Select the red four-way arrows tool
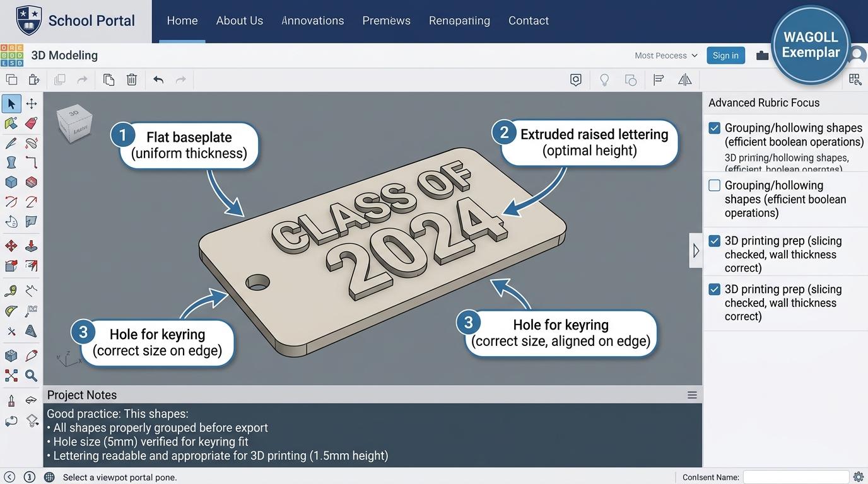868x484 pixels. coord(11,246)
